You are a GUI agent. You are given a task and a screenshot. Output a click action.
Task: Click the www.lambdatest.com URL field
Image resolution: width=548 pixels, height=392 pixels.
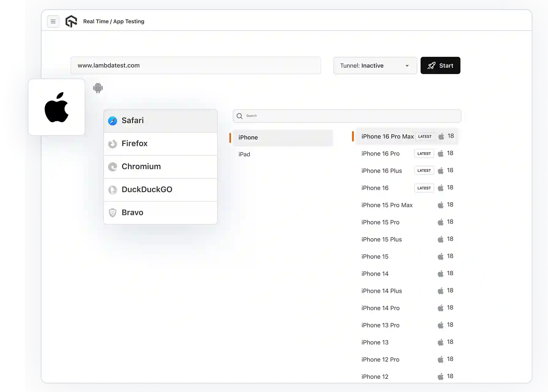pyautogui.click(x=196, y=65)
